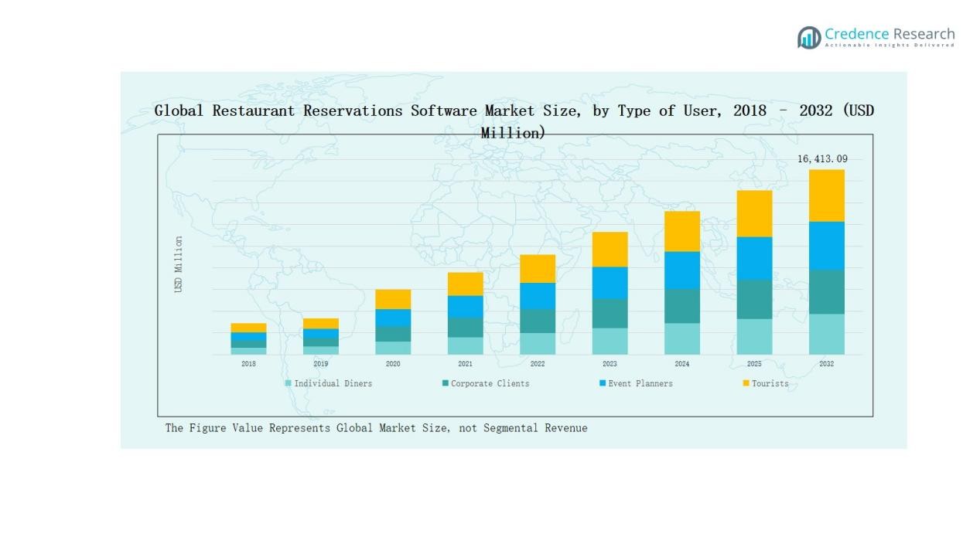Click the 2021 x-axis year label
Screen dimensions: 980x551
pos(465,364)
